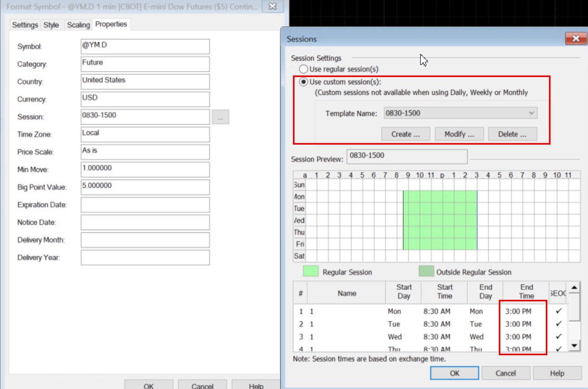The height and width of the screenshot is (389, 588).
Task: Close the Sessions dialog
Action: coord(572,39)
